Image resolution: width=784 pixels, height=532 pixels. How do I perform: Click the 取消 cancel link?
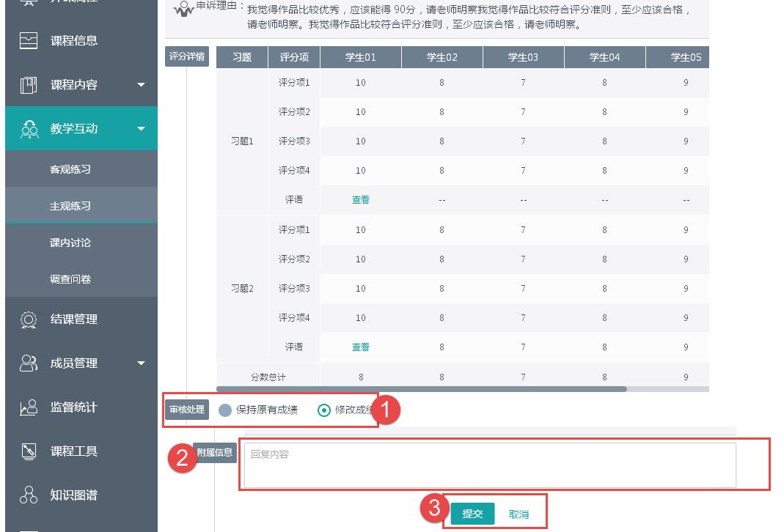point(519,514)
